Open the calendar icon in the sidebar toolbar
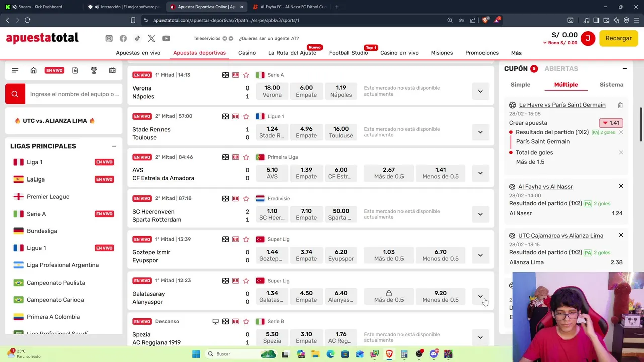Screen dimensions: 644x362 click(112, 70)
